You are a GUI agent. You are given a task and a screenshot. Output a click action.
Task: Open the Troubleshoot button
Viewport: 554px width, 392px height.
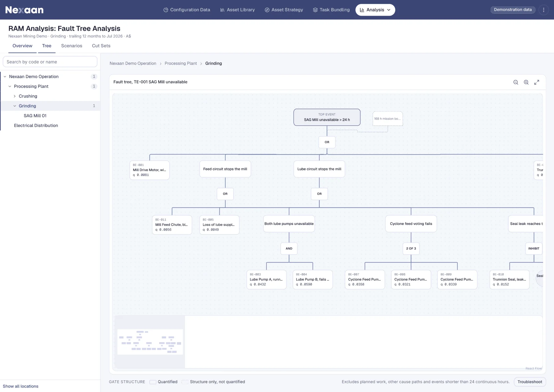530,382
